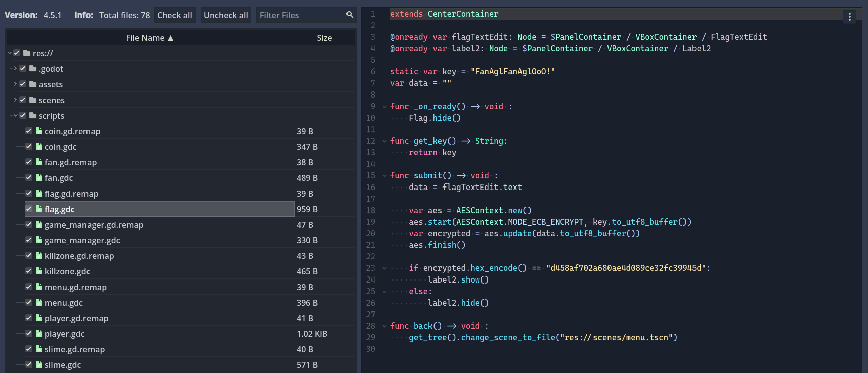
Task: Click the scenes folder icon
Action: pyautogui.click(x=33, y=100)
